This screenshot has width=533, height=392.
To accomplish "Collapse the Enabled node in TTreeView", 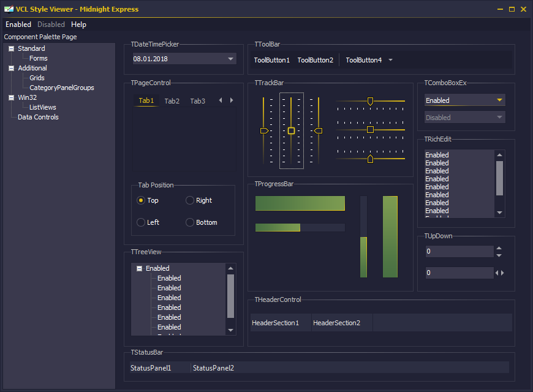I will tap(139, 269).
